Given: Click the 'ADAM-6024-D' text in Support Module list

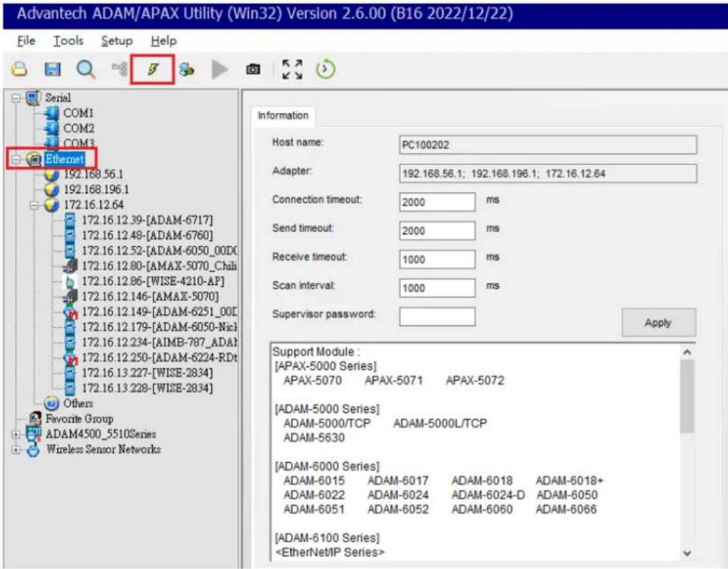Looking at the screenshot, I should [488, 495].
